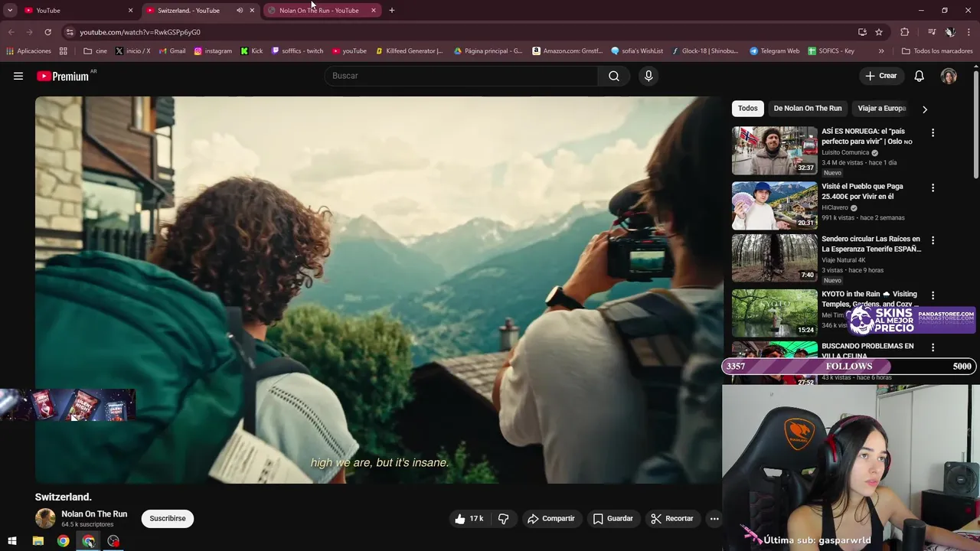
Task: Open the Sendero circular Las Raíces thumbnail
Action: click(774, 258)
